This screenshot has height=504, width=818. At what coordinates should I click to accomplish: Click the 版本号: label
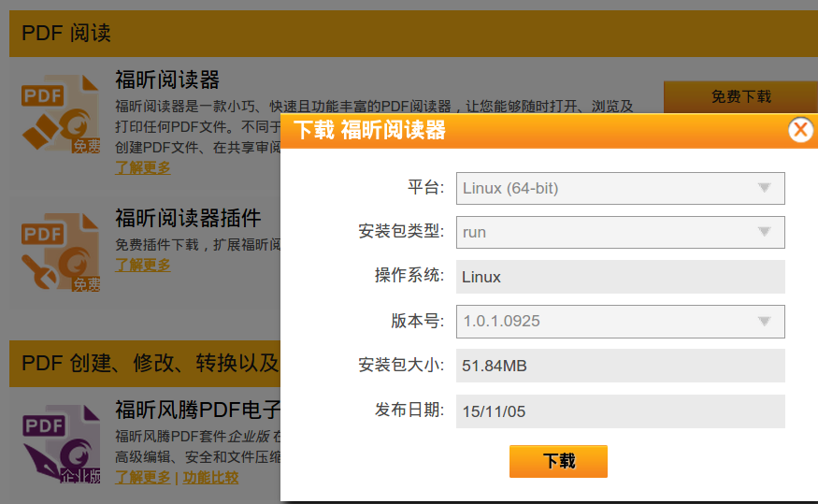pos(417,321)
